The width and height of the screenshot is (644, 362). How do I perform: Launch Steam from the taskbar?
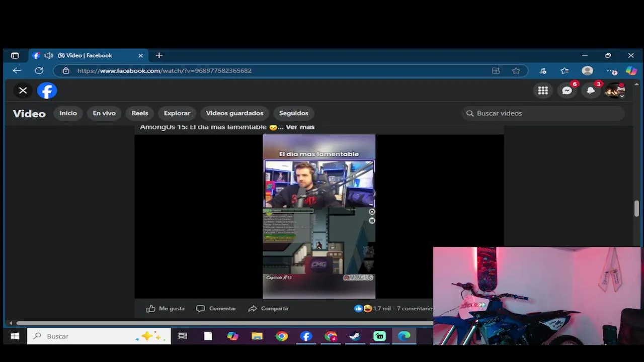[x=355, y=336]
